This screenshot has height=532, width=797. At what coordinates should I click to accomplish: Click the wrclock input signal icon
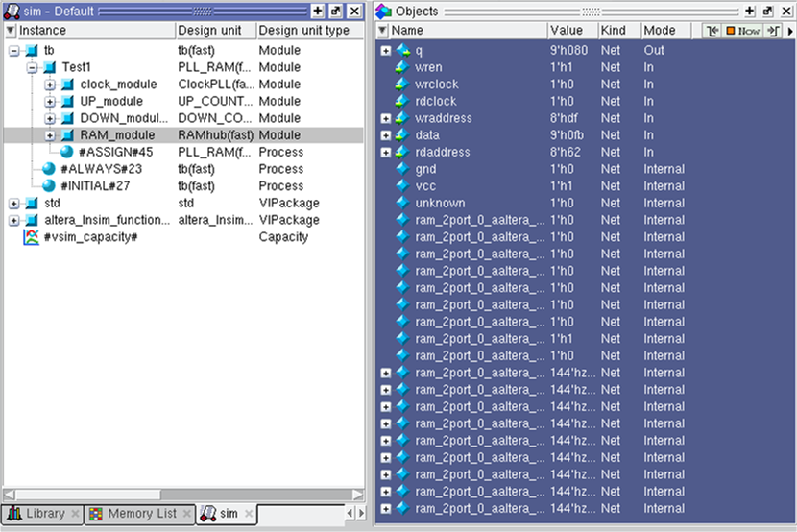pos(402,84)
